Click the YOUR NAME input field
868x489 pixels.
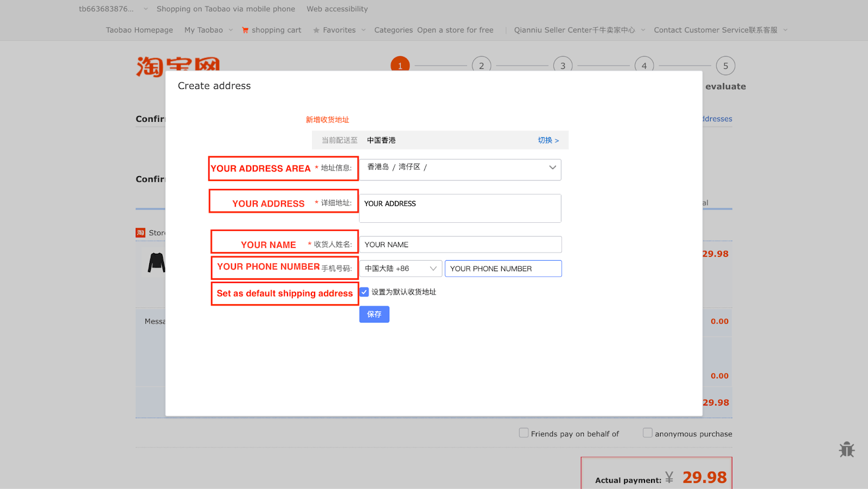460,244
